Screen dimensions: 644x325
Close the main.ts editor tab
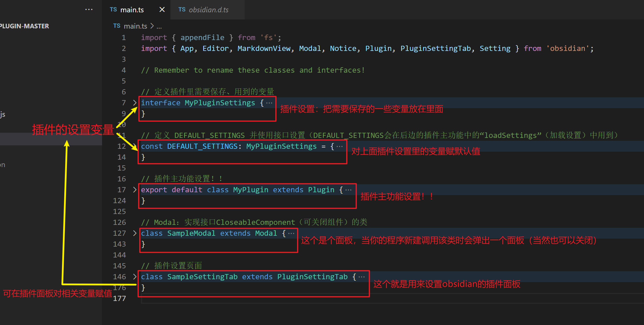162,9
